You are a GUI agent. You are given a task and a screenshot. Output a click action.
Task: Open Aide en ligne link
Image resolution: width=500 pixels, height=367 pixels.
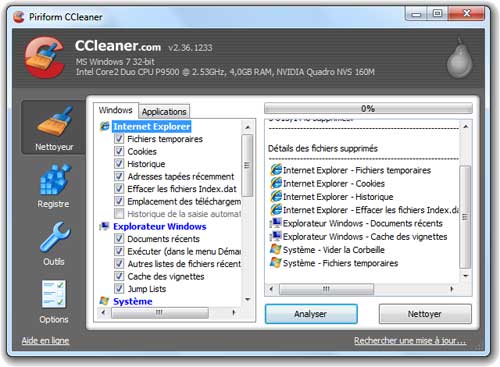[x=45, y=340]
